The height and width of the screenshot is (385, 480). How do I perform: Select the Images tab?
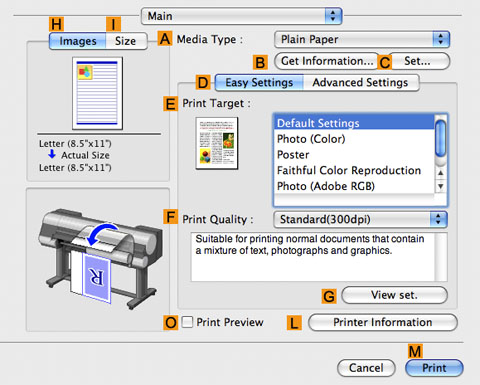pos(78,41)
